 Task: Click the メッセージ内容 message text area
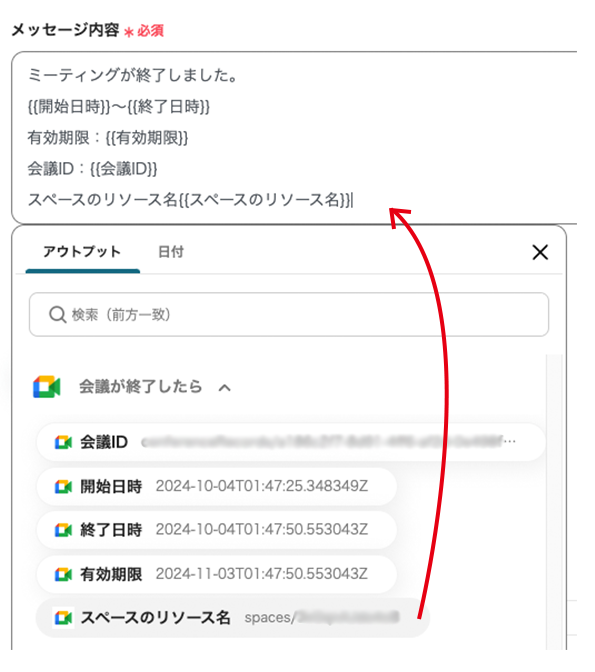pyautogui.click(x=294, y=137)
